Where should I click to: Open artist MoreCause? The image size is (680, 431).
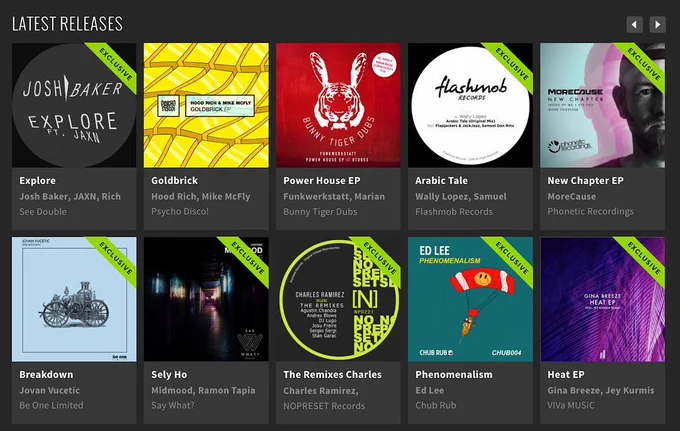pyautogui.click(x=572, y=196)
